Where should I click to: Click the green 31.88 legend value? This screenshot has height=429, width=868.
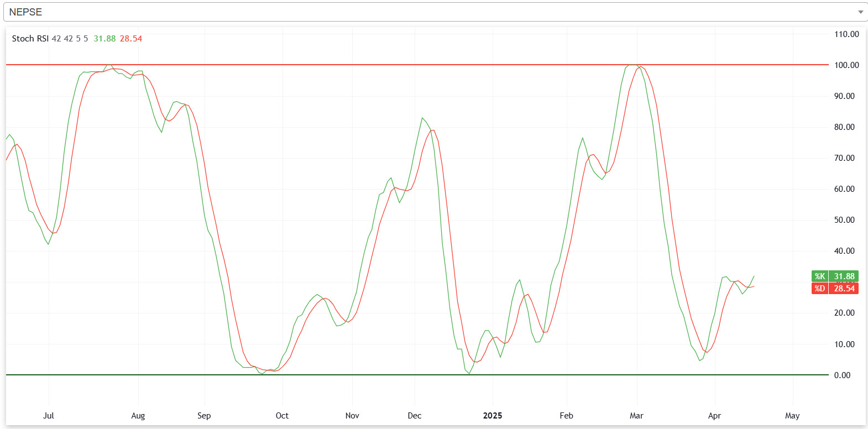click(x=104, y=39)
